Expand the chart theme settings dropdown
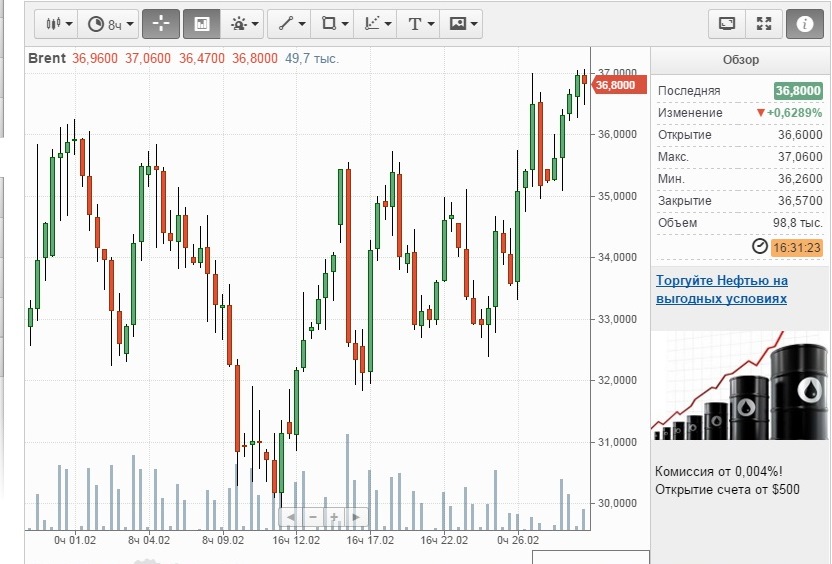The height and width of the screenshot is (564, 832). 244,23
